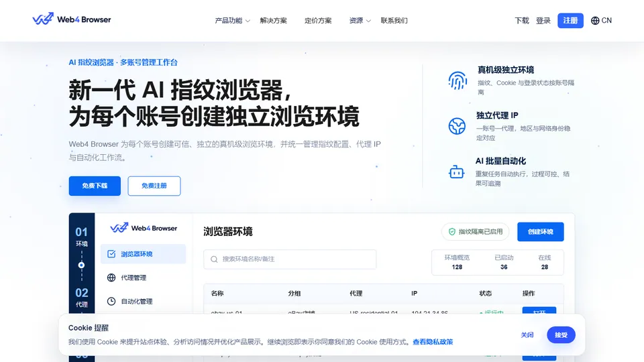Screen dimensions: 644x362
Task: Click the AI 指纹浏览器 · 多账号管理工作台 tagline
Action: click(x=123, y=62)
